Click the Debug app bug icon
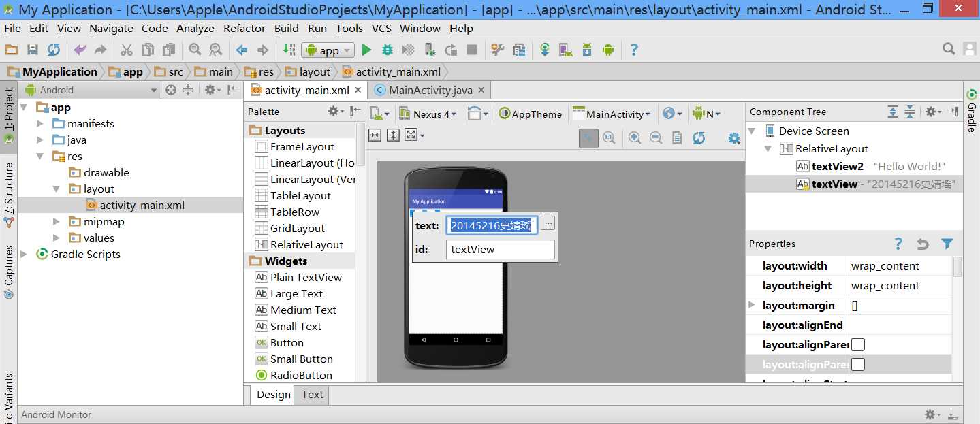This screenshot has width=980, height=424. [x=388, y=50]
